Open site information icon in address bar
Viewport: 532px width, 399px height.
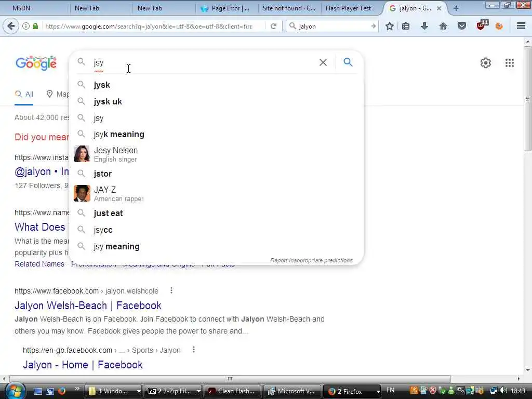(26, 26)
